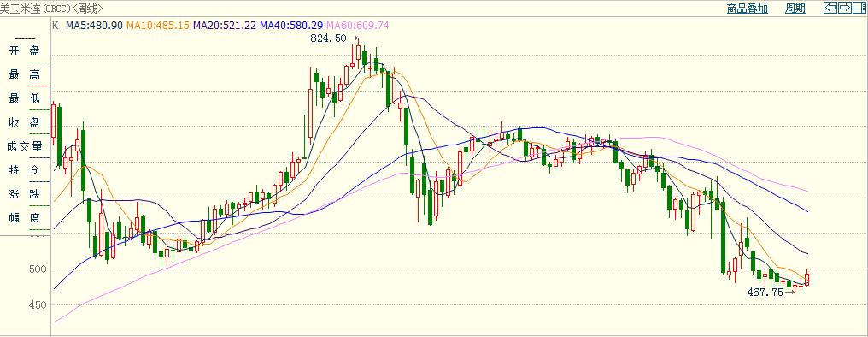The image size is (868, 337).
Task: Select the MA40:580.29 indicator label
Action: coord(291,25)
